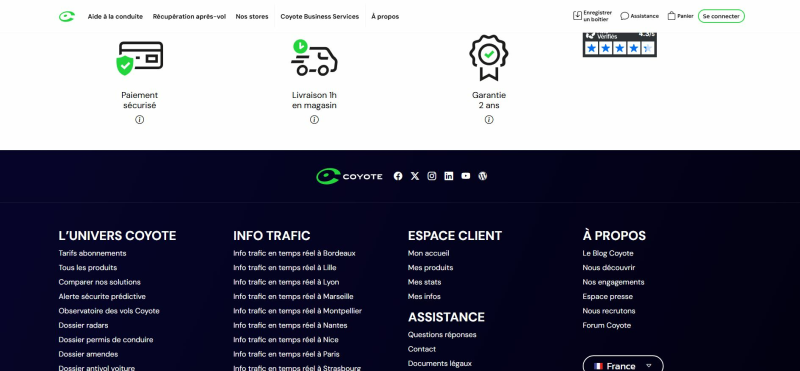Open Mes produits link

[x=430, y=267]
